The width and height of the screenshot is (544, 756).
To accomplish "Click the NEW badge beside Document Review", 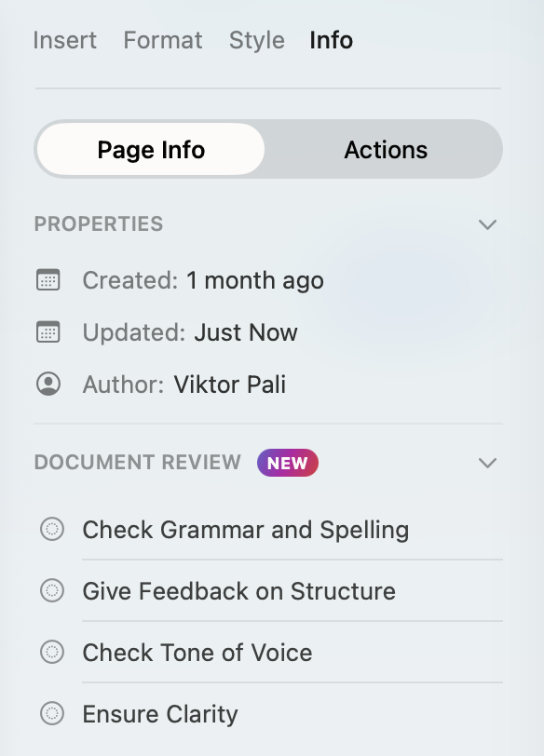I will coord(288,463).
